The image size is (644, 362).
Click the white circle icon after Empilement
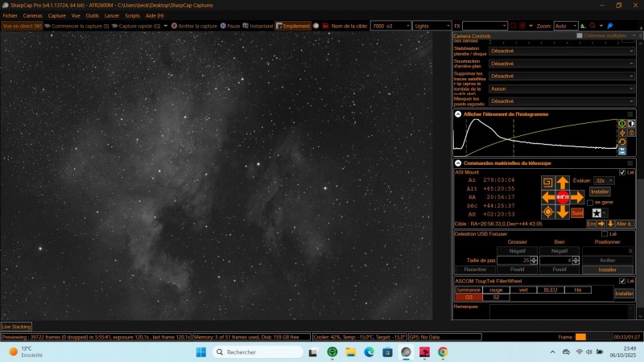click(x=316, y=26)
